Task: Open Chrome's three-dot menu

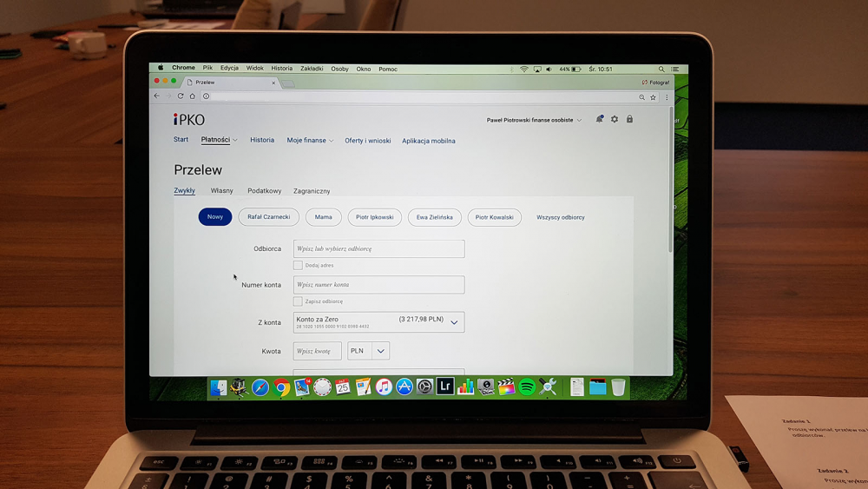Action: click(667, 97)
